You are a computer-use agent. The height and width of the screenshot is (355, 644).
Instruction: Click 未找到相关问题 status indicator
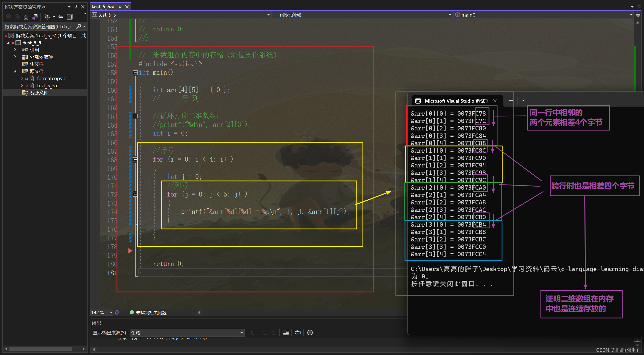point(148,312)
